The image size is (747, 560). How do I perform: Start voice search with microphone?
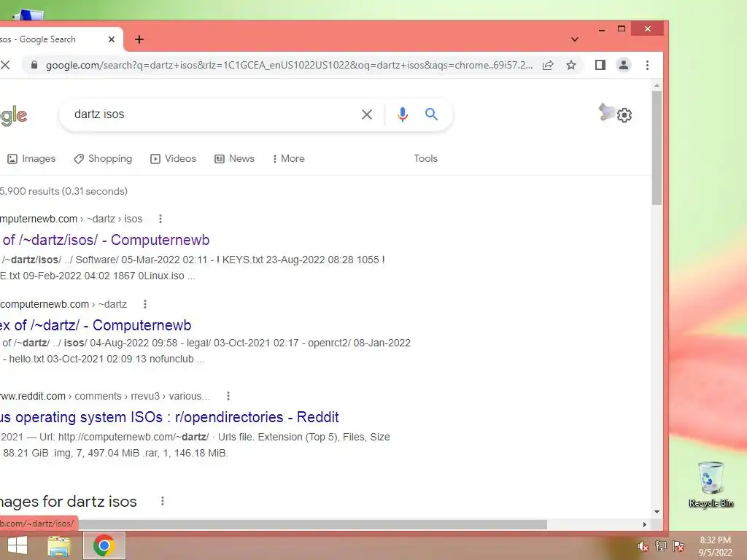point(403,114)
